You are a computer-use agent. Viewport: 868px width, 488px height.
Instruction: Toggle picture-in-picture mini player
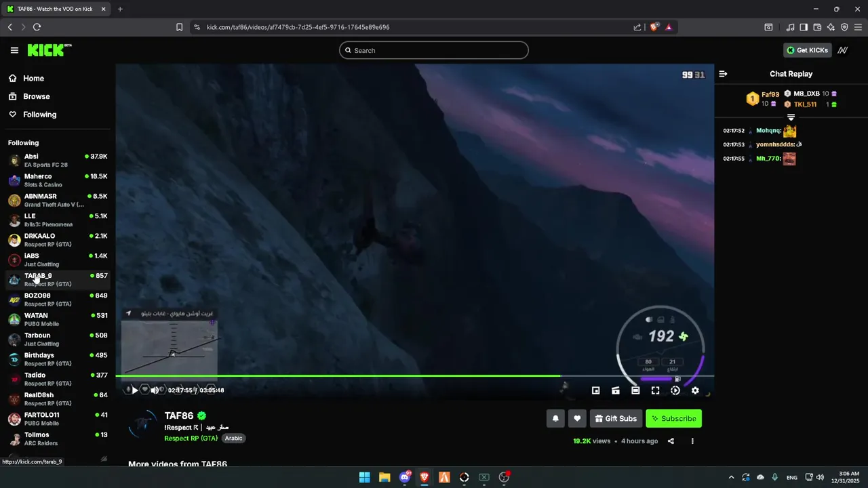595,390
